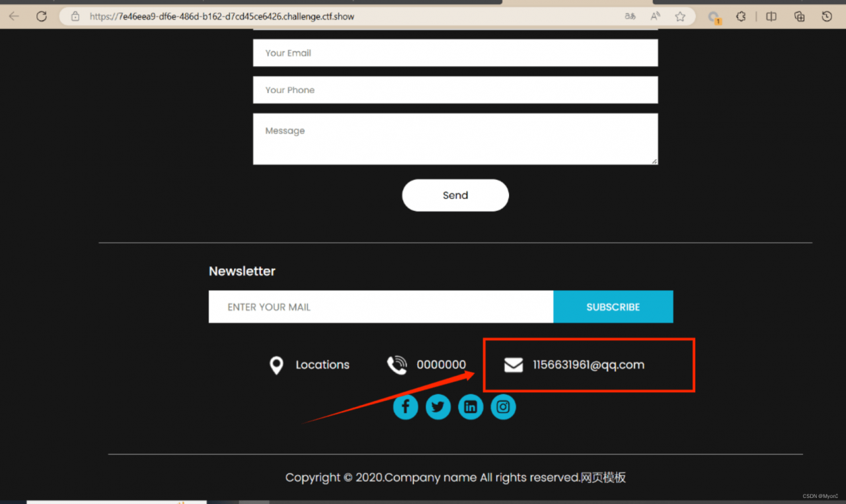The height and width of the screenshot is (504, 846).
Task: Open the Twitter social icon
Action: (x=438, y=407)
